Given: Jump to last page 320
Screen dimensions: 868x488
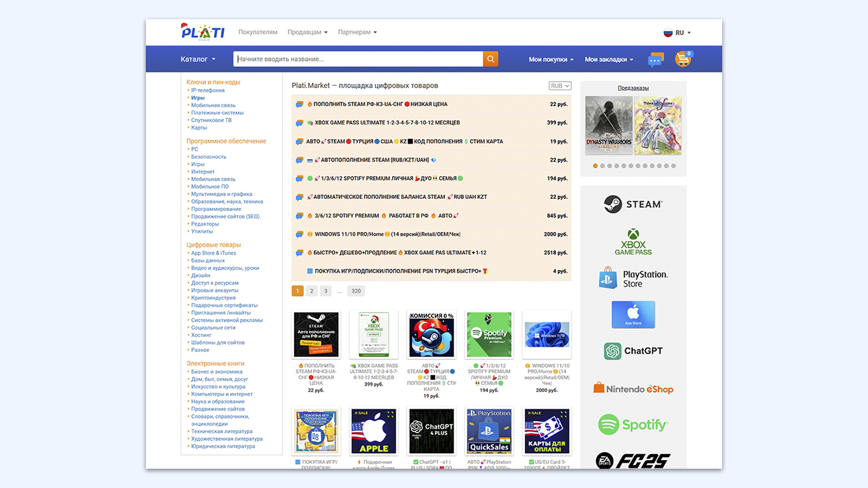Looking at the screenshot, I should click(356, 291).
